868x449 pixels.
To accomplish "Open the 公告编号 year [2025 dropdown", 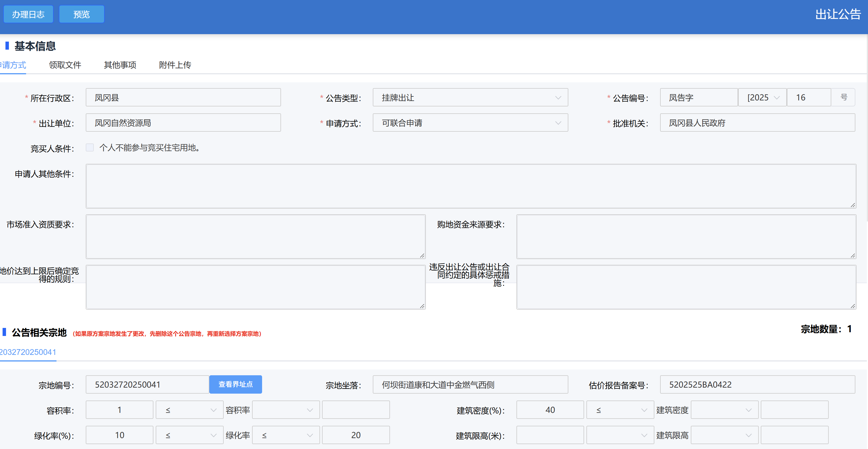I will 762,98.
